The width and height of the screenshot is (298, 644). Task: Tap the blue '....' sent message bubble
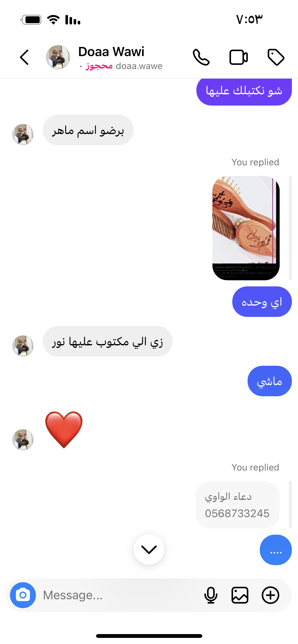[276, 550]
